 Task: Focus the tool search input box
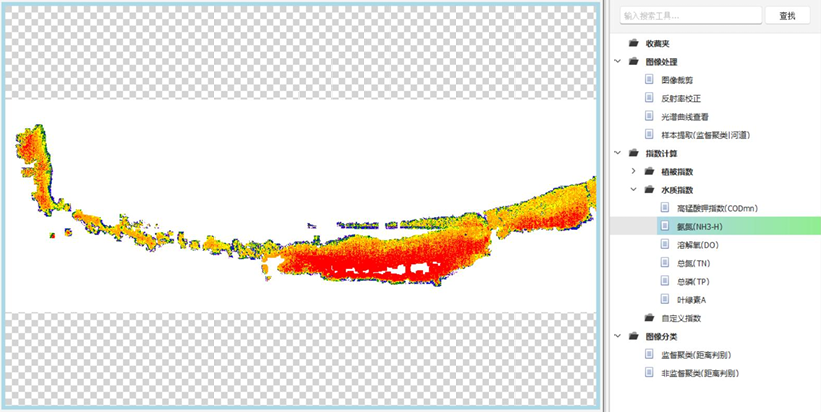[x=686, y=16]
